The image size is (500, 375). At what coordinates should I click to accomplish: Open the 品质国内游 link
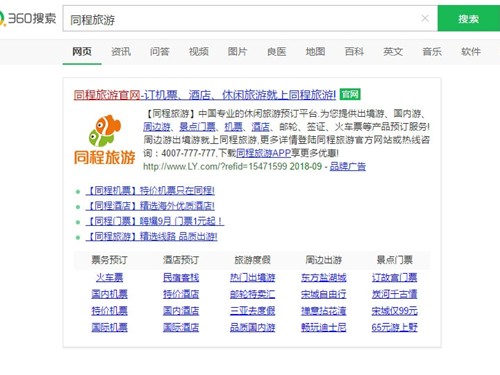click(x=252, y=327)
